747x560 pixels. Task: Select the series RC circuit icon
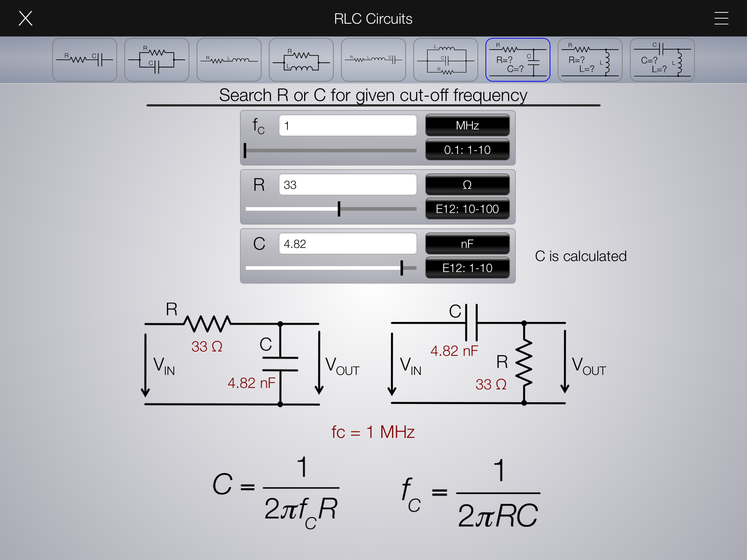pyautogui.click(x=84, y=60)
